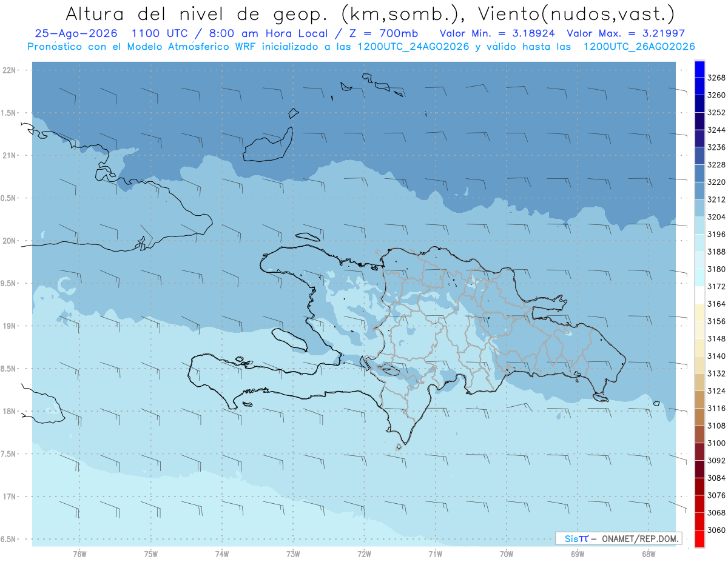Click the 'Valor Min. = 3.18924' text
Image resolution: width=728 pixels, height=562 pixels.
499,34
